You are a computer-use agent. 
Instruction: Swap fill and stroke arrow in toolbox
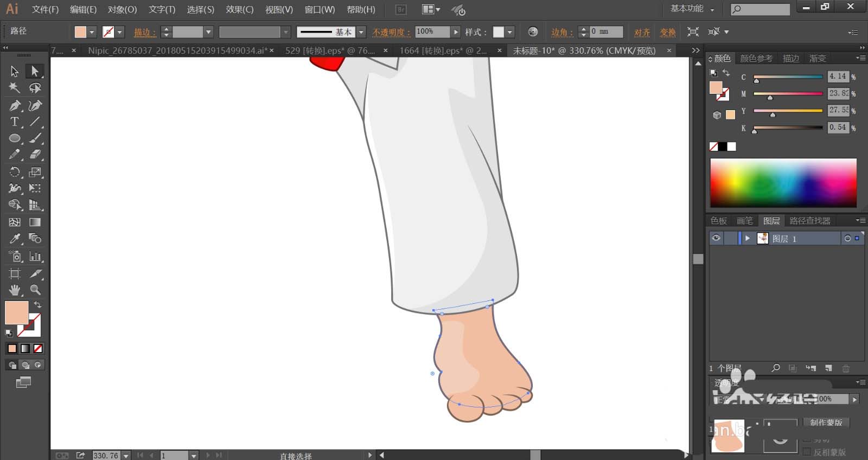click(37, 305)
